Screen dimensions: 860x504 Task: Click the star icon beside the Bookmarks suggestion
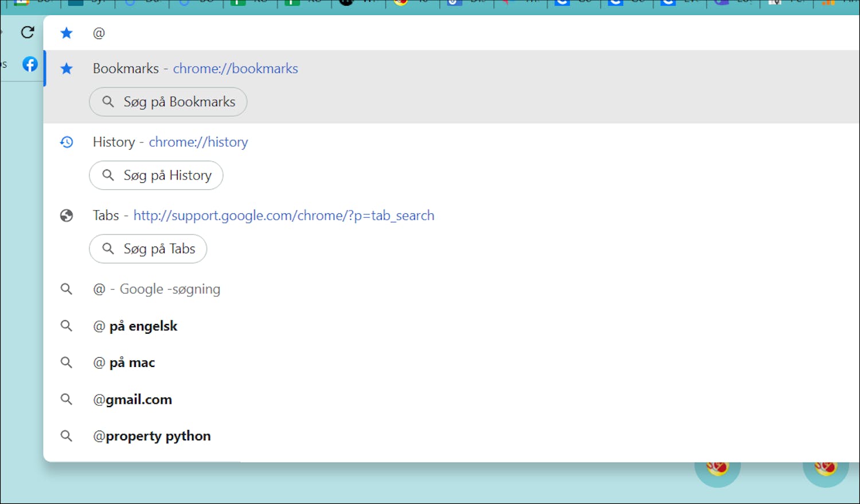click(x=67, y=68)
